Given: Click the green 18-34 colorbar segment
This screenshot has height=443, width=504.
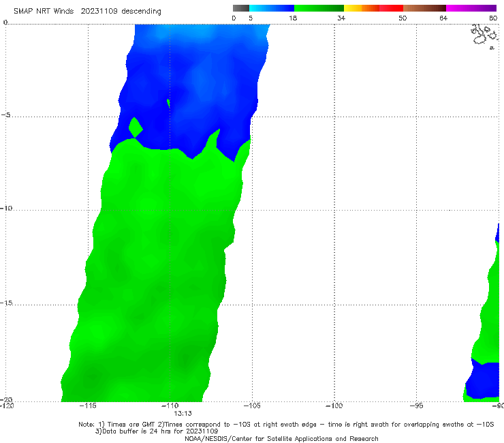Looking at the screenshot, I should pos(319,8).
